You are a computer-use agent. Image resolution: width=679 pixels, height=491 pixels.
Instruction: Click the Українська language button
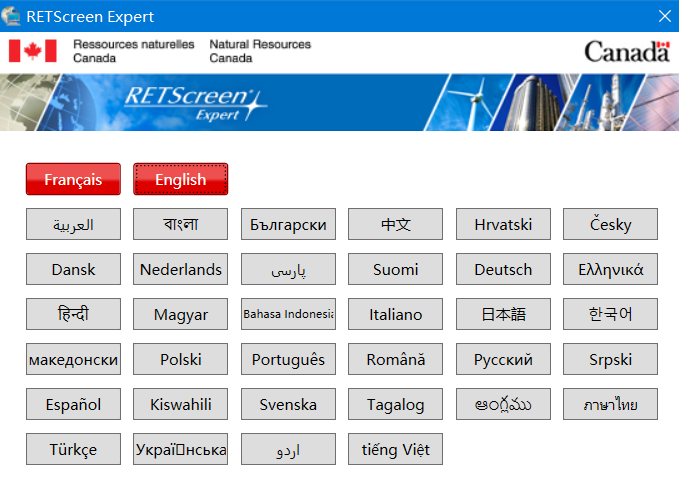click(181, 449)
